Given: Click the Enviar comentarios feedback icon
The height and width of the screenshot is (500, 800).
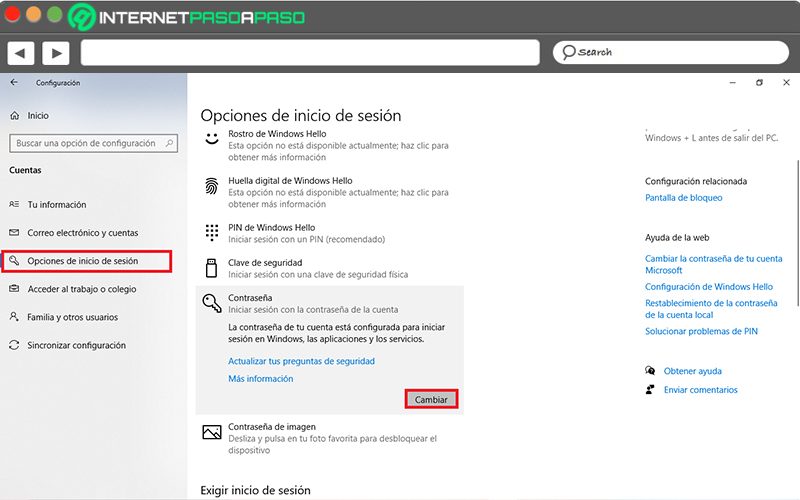Looking at the screenshot, I should [650, 389].
